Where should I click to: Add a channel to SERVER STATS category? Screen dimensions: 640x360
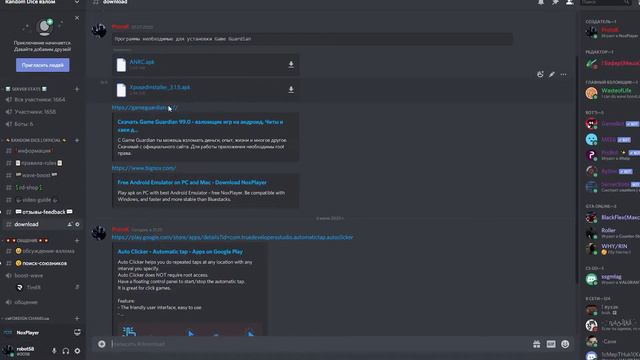(77, 89)
